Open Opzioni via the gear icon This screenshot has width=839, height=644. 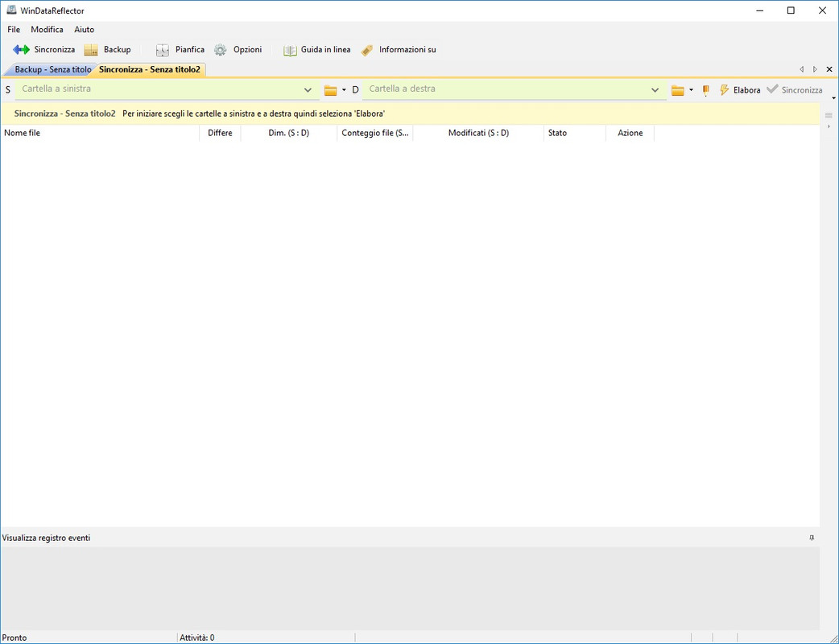220,50
